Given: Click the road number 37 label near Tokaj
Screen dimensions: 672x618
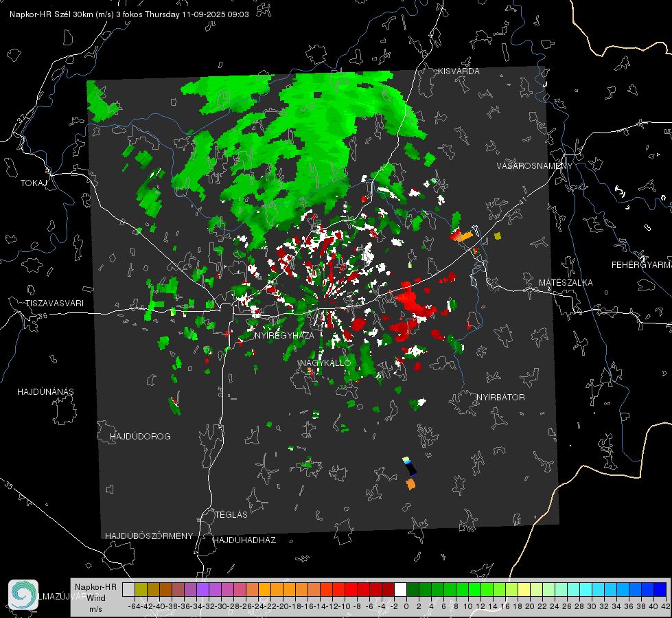Looking at the screenshot, I should coord(22,118).
